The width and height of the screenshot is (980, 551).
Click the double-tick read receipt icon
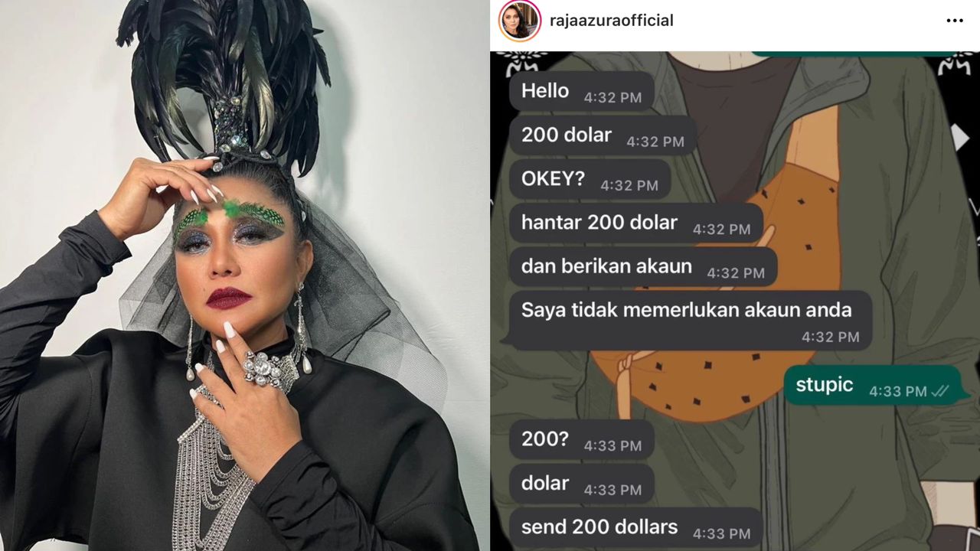pos(941,391)
